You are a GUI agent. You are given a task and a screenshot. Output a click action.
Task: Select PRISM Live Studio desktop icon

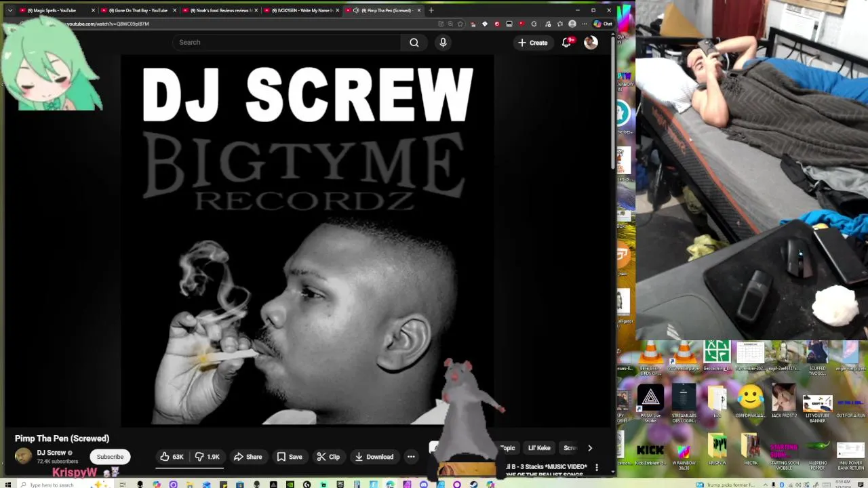(x=650, y=403)
